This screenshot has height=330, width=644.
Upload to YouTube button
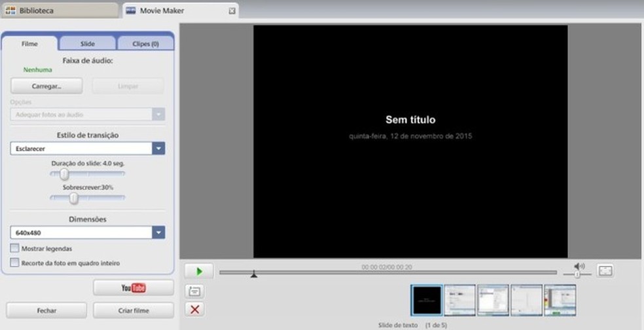pos(134,287)
